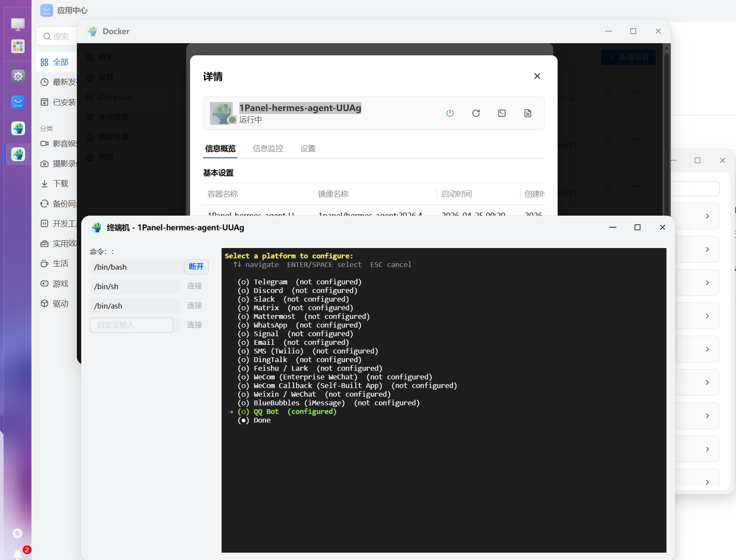Select the Done radio option

[x=244, y=420]
